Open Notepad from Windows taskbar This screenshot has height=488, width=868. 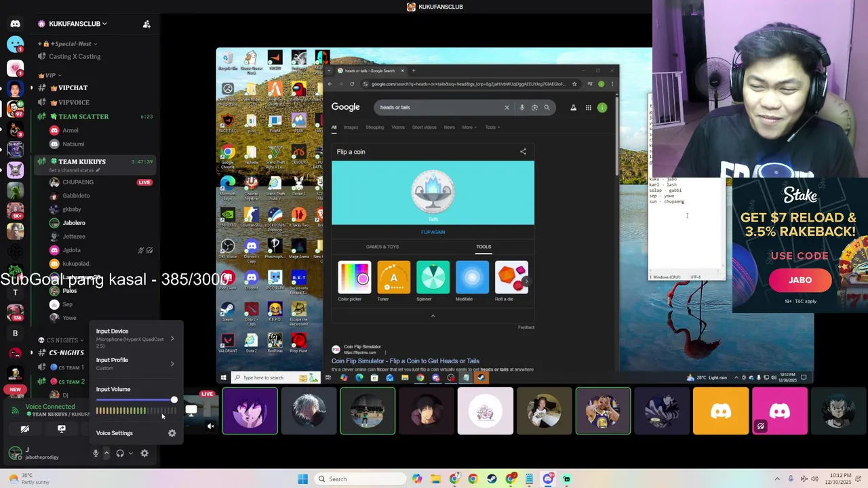click(529, 479)
